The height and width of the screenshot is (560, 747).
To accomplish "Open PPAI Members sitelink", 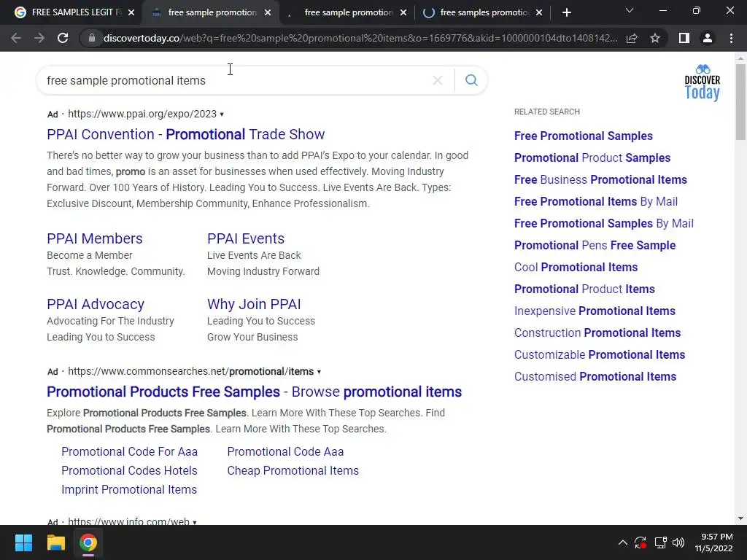I will tap(94, 238).
